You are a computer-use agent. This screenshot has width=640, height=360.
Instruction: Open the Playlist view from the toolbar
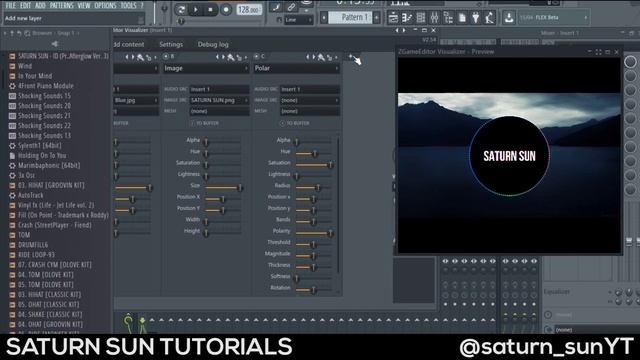[393, 18]
